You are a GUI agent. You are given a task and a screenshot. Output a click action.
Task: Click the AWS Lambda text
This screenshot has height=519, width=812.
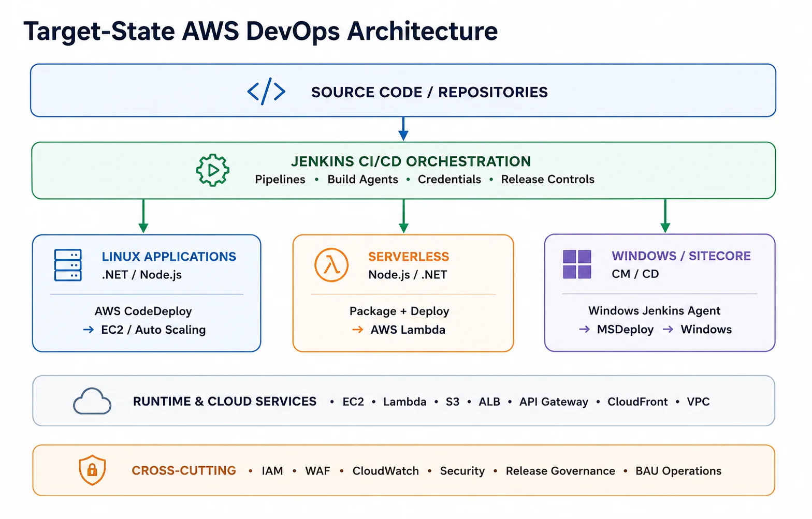[408, 330]
